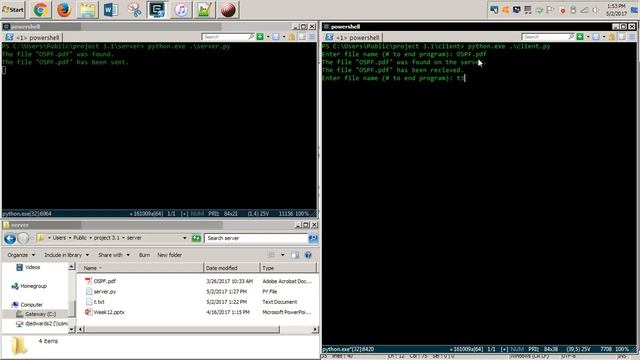Click the Burn button

pyautogui.click(x=144, y=255)
